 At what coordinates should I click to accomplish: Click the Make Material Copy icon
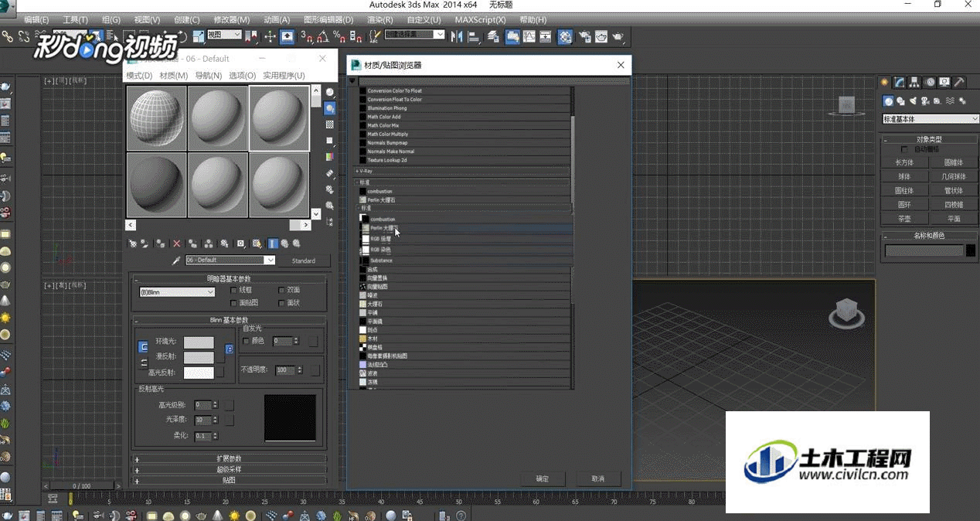click(x=192, y=243)
